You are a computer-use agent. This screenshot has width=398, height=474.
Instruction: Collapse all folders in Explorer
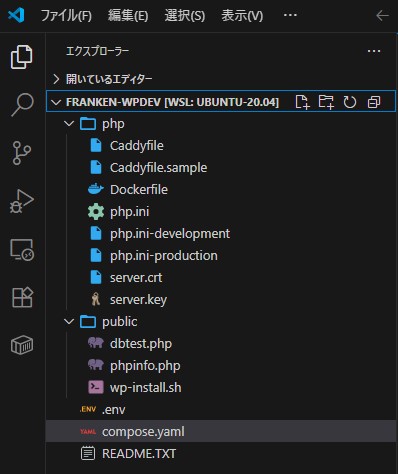[x=374, y=102]
